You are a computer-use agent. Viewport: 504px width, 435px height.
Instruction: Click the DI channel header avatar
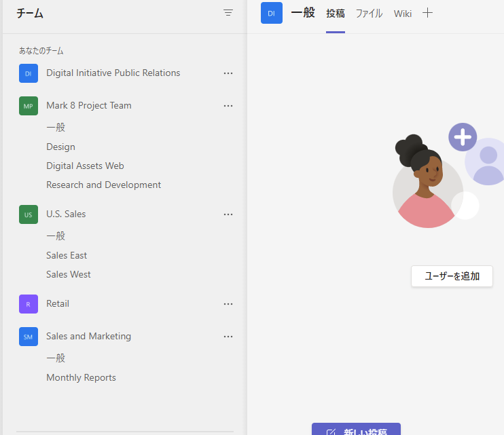[272, 13]
